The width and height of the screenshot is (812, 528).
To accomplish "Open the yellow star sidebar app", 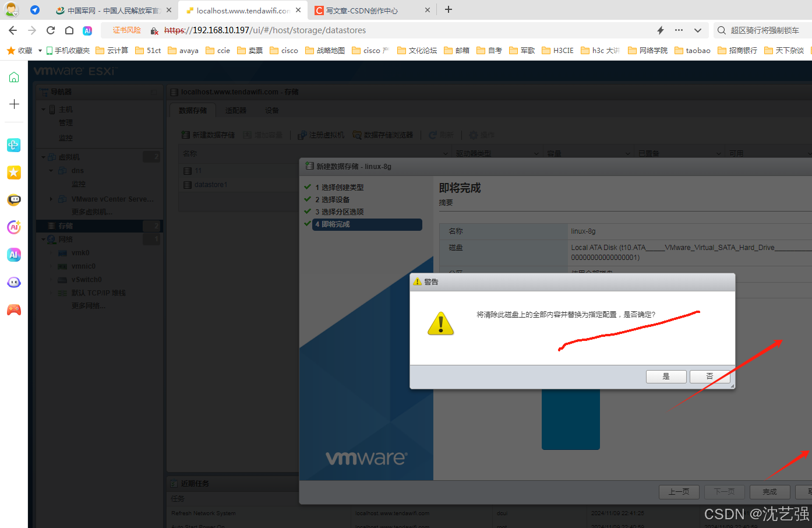I will tap(14, 173).
